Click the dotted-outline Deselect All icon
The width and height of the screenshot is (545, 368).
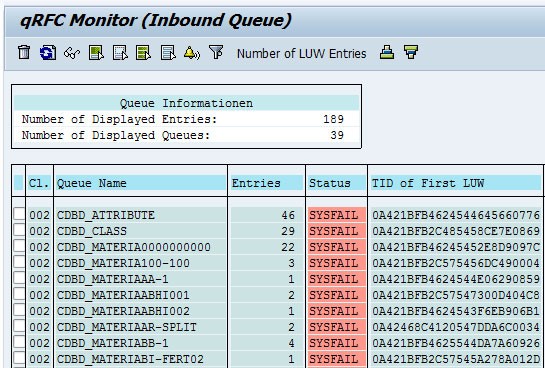(120, 53)
